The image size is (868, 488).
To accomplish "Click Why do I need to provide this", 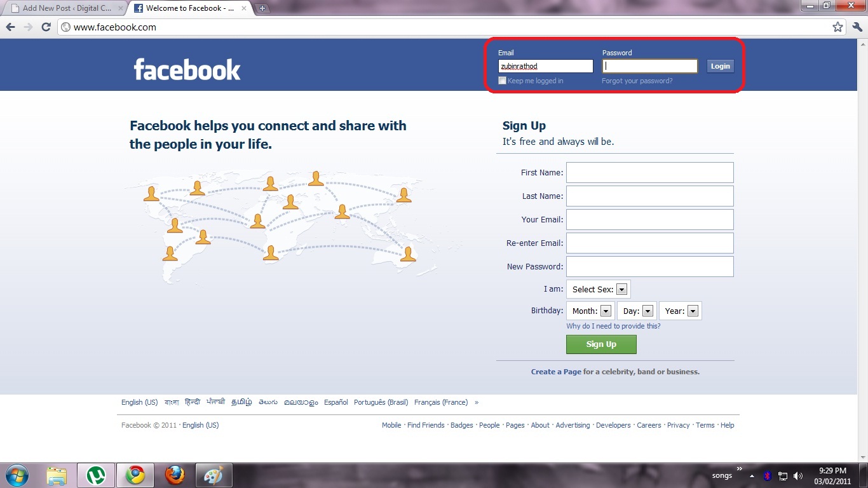I will point(613,326).
